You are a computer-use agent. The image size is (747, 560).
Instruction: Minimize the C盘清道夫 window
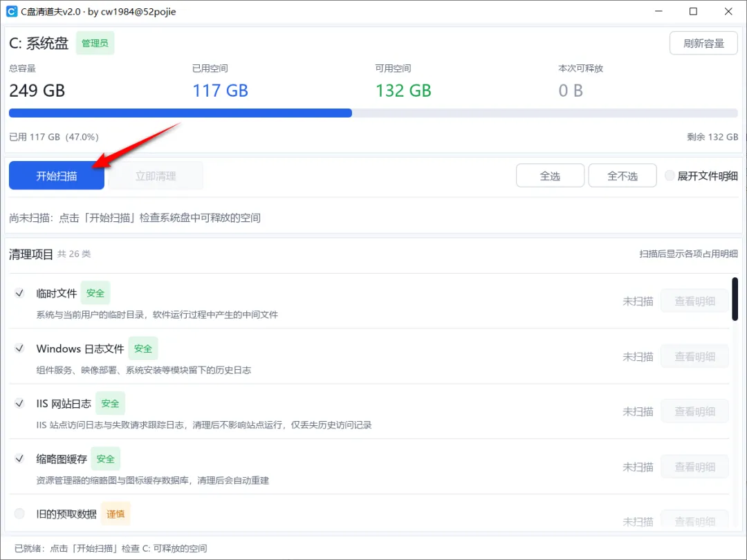[x=659, y=12]
